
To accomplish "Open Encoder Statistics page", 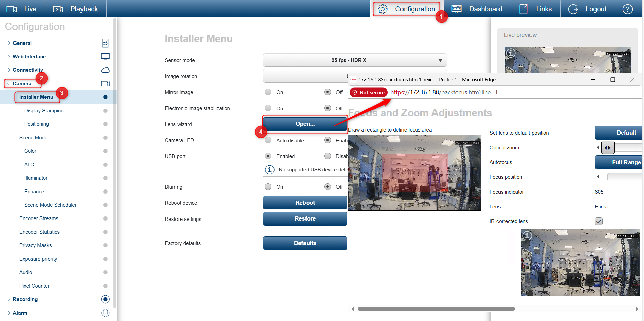I will [x=39, y=232].
